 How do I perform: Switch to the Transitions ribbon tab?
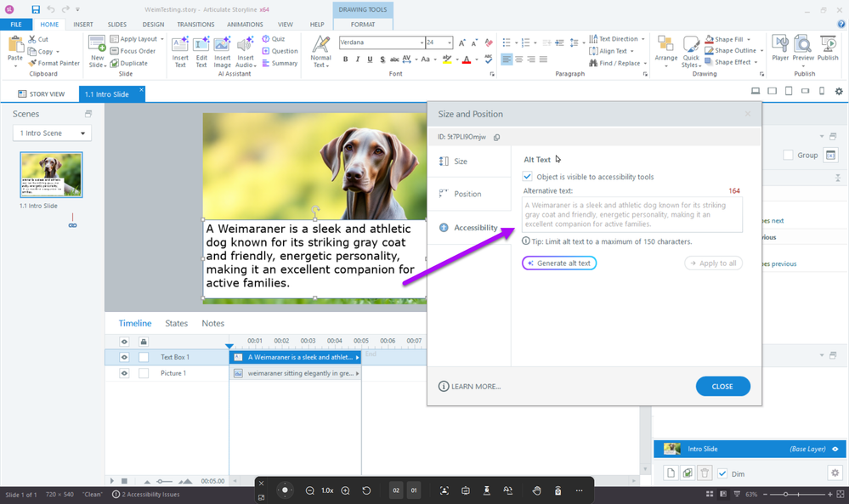[195, 25]
